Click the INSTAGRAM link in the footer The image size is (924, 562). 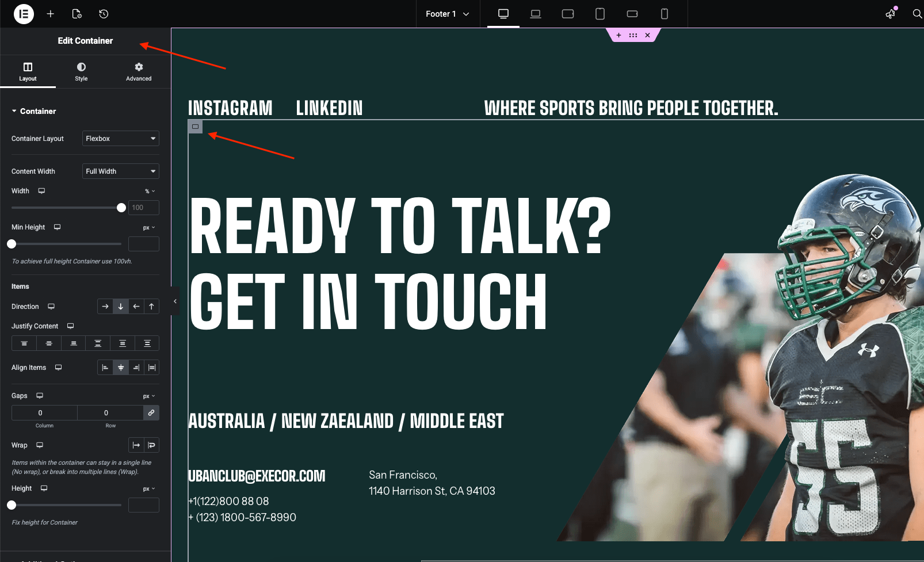[230, 108]
